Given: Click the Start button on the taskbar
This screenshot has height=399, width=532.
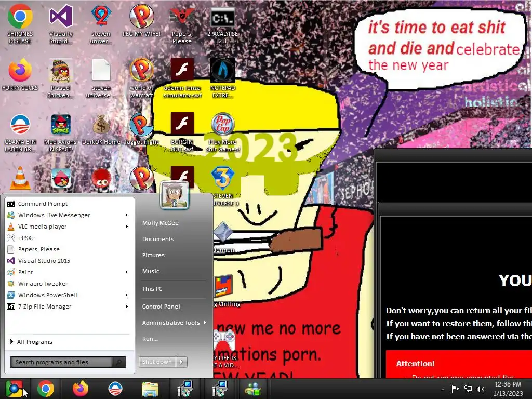Looking at the screenshot, I should 14,389.
